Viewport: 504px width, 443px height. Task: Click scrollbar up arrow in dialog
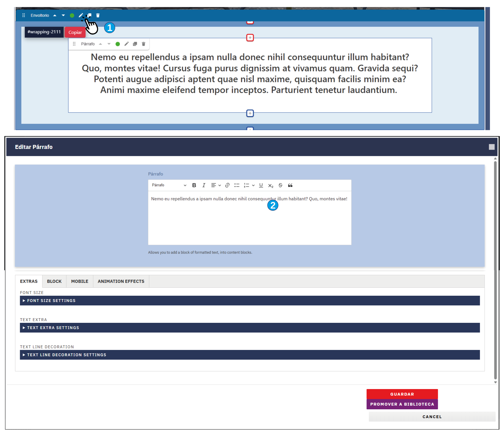(x=495, y=159)
